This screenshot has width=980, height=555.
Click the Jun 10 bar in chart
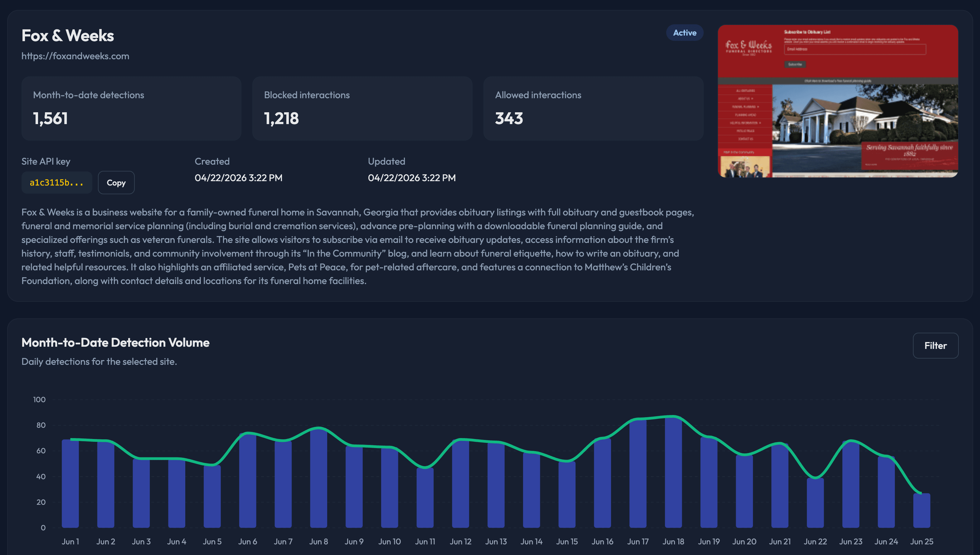click(x=389, y=487)
